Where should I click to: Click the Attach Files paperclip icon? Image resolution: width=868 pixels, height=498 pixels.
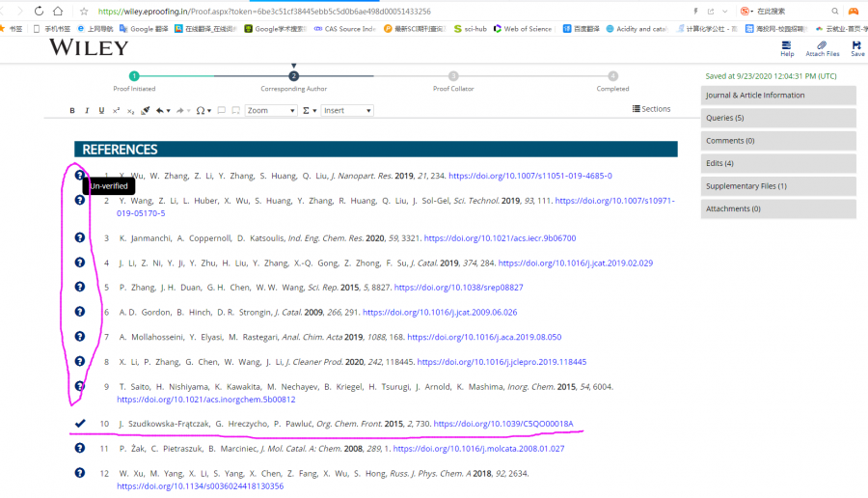pos(822,47)
